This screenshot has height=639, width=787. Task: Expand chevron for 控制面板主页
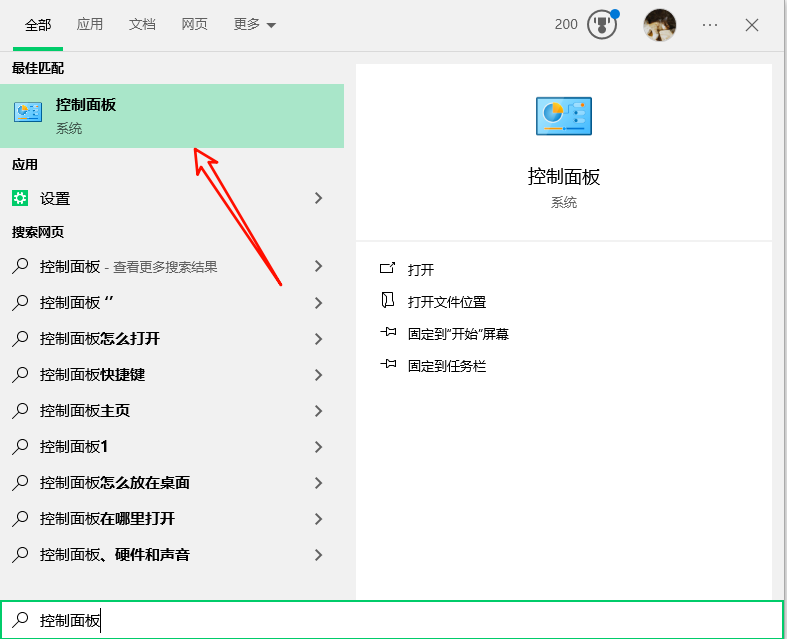318,411
